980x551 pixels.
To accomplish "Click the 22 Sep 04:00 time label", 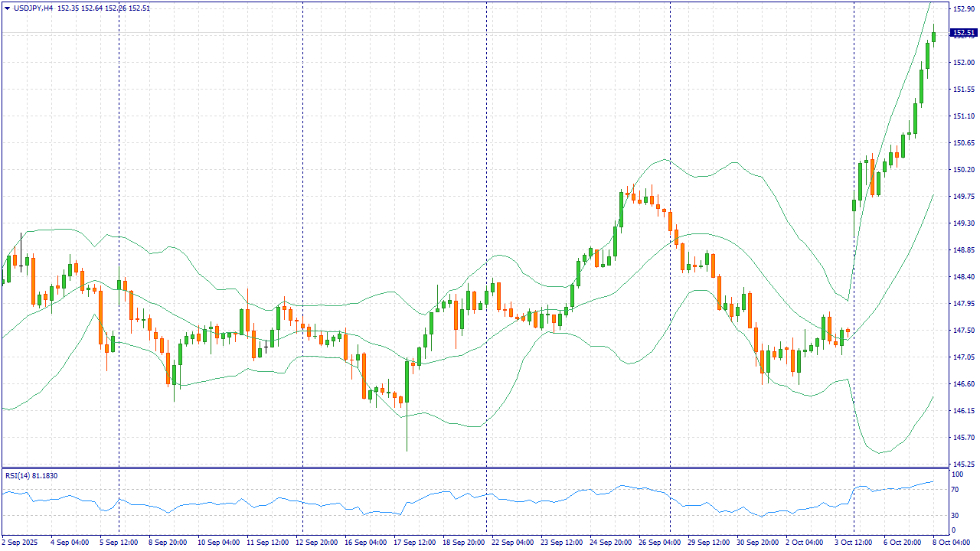I will (513, 543).
